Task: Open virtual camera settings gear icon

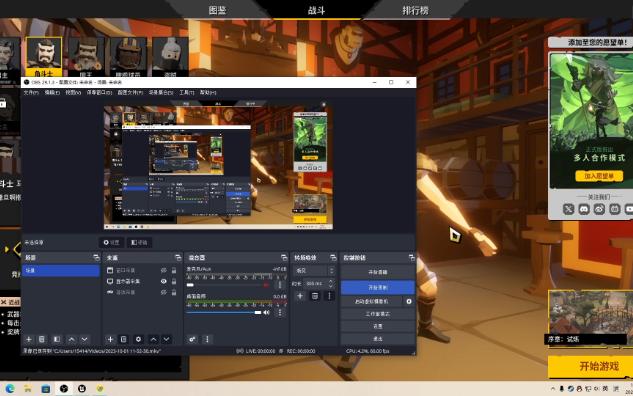Action: pos(409,302)
